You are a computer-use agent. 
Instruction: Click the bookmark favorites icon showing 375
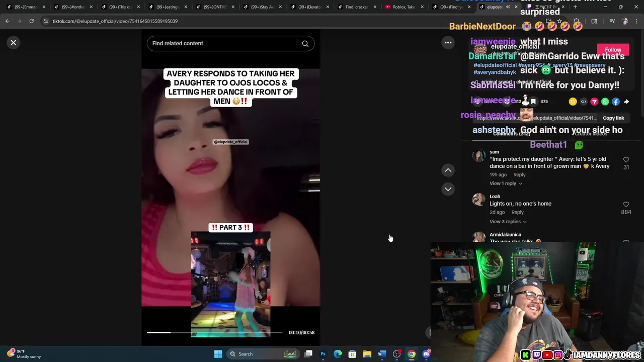pyautogui.click(x=533, y=102)
